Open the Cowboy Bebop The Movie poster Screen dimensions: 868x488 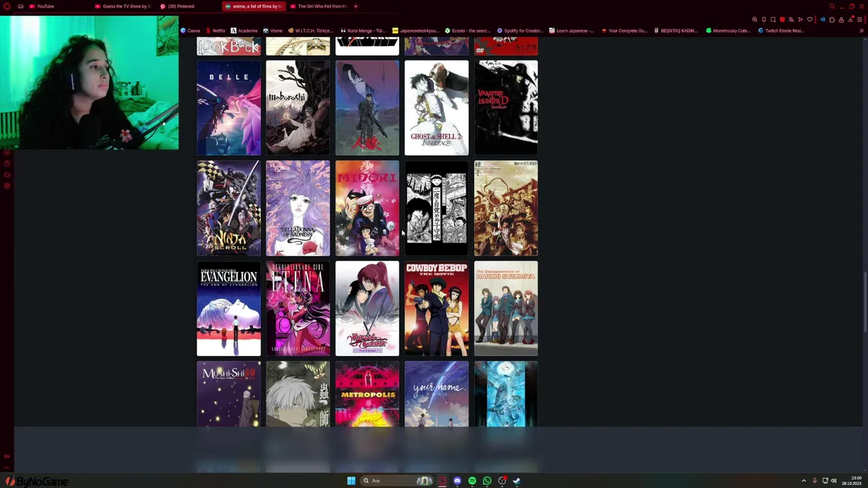coord(436,308)
